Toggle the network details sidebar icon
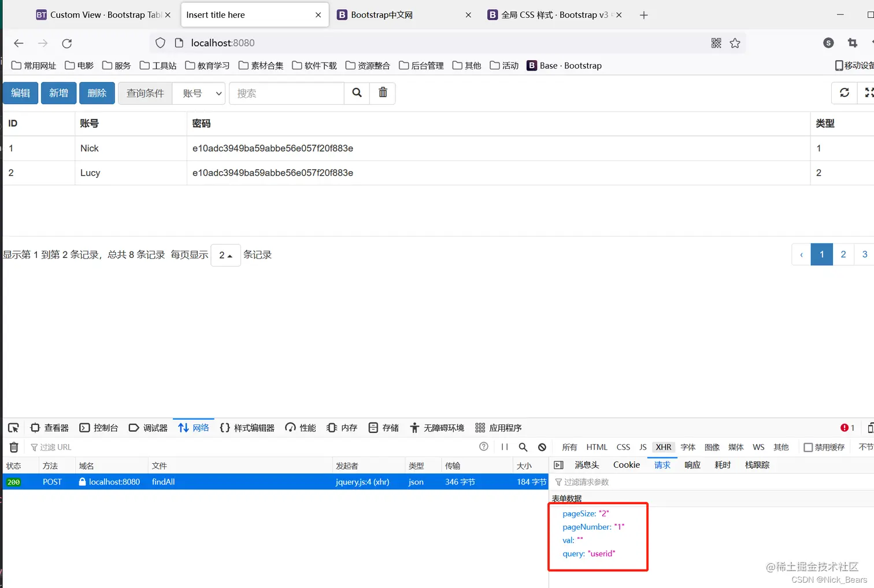 pos(558,465)
